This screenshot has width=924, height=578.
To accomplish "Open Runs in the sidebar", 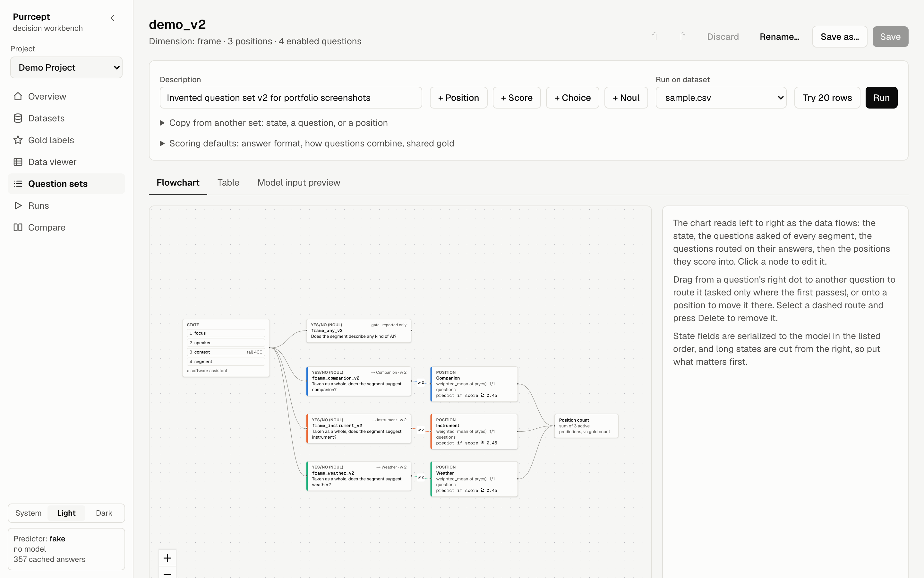I will (66, 205).
